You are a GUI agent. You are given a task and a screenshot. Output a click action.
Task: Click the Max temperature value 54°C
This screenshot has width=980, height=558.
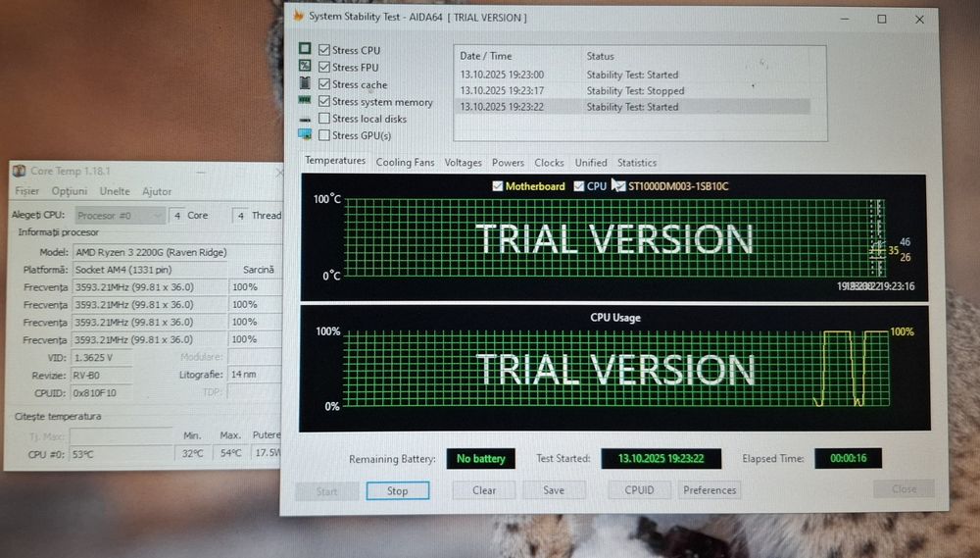230,453
